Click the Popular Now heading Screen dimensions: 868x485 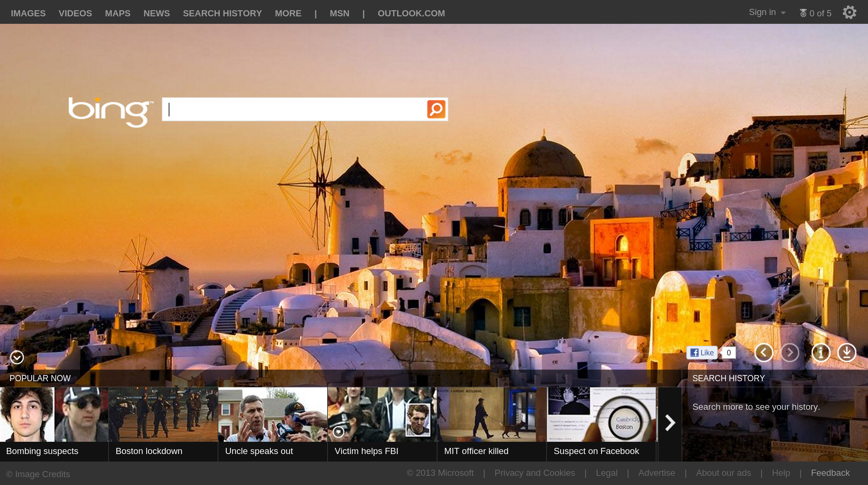pyautogui.click(x=40, y=378)
